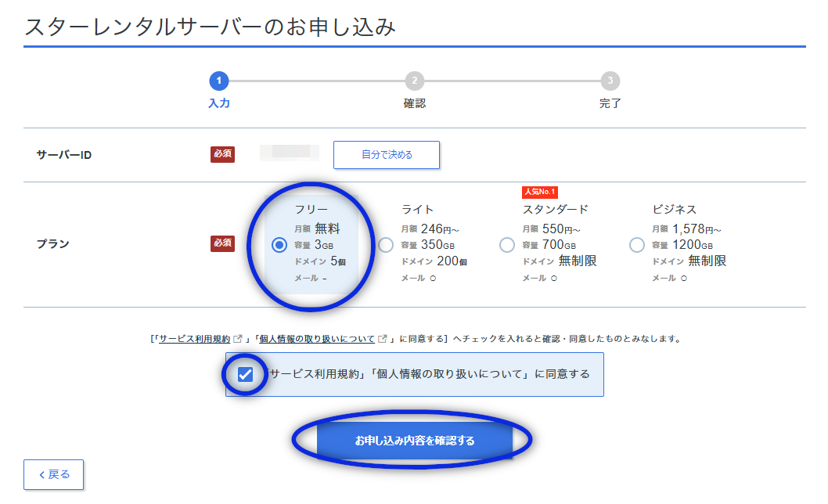Click お申し込み内容を確認する button
Viewport: 828px width, 504px height.
click(x=415, y=440)
